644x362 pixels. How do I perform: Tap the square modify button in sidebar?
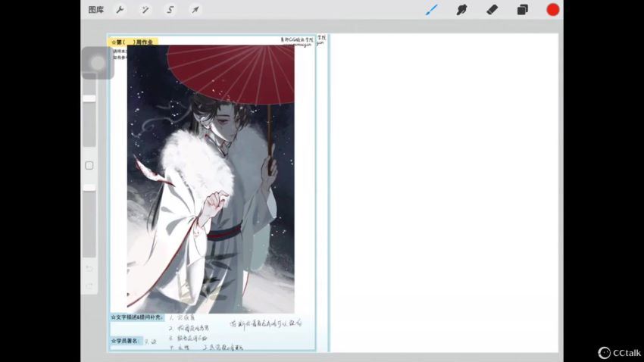[89, 165]
